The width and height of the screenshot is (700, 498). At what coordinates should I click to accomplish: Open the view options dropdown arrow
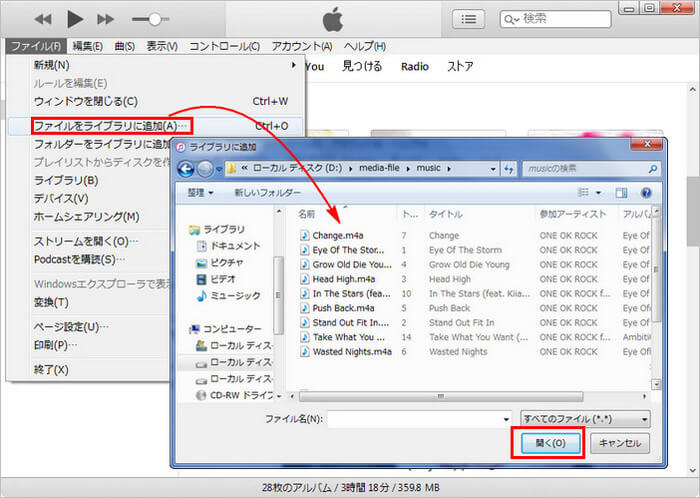[x=598, y=193]
